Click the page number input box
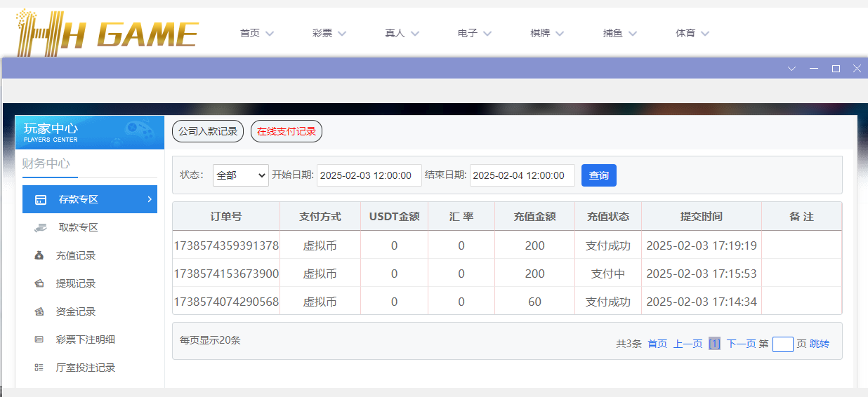 pyautogui.click(x=782, y=344)
